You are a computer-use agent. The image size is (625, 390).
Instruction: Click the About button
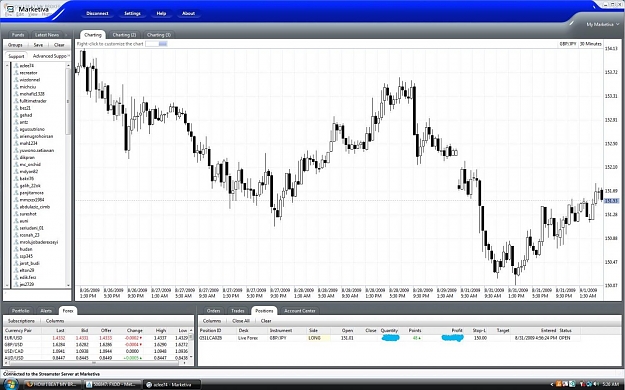point(189,14)
